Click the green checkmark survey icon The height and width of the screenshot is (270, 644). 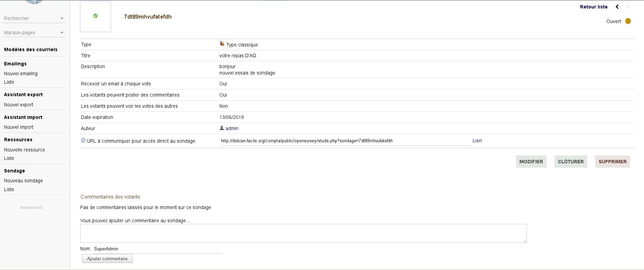tap(95, 16)
